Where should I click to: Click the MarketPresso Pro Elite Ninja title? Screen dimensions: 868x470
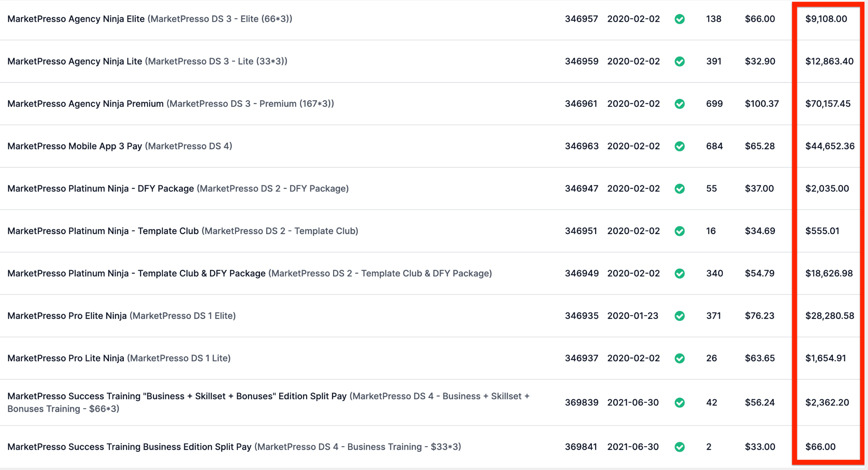click(67, 316)
